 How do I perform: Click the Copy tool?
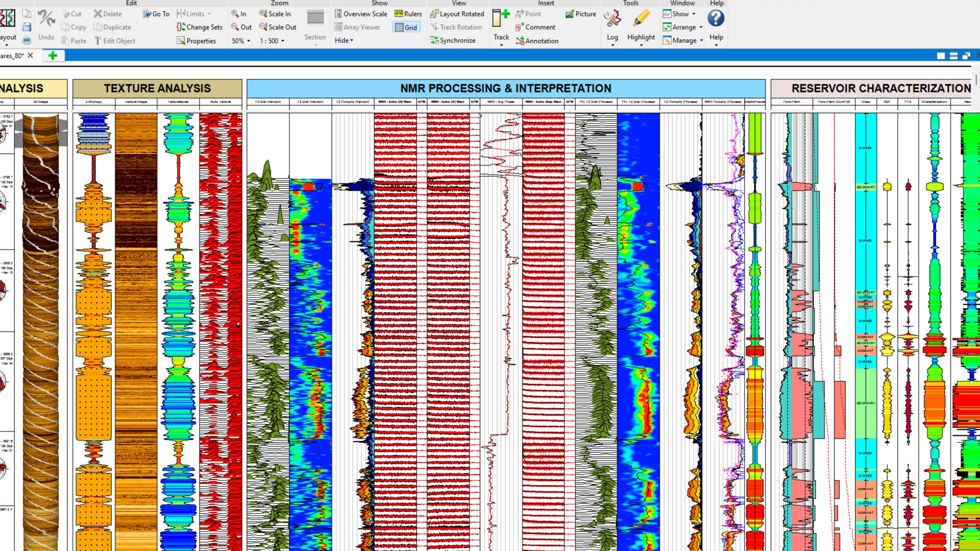(x=73, y=27)
